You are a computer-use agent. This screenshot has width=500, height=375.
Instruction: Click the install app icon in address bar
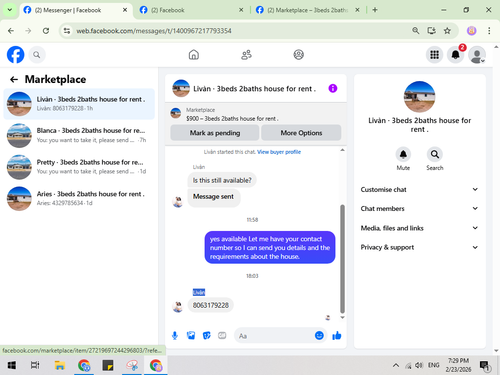click(431, 31)
